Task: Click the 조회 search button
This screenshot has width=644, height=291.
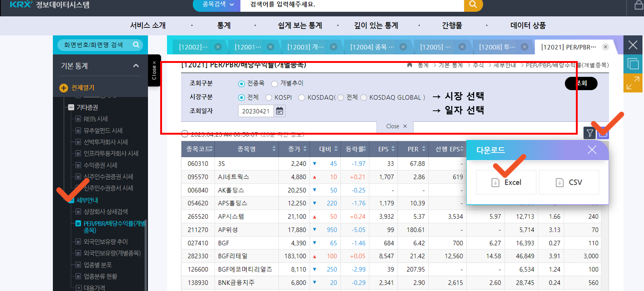Action: 581,83
